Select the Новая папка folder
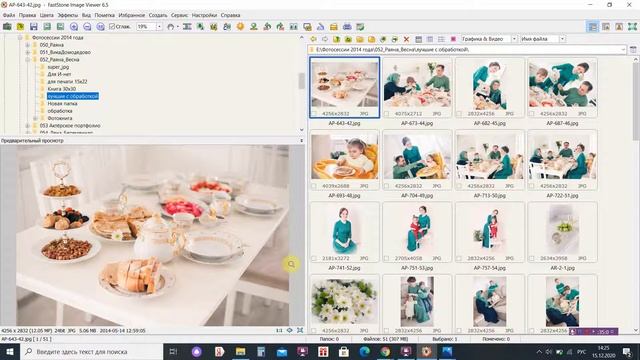Screen dimensions: 640x360 tap(62, 104)
